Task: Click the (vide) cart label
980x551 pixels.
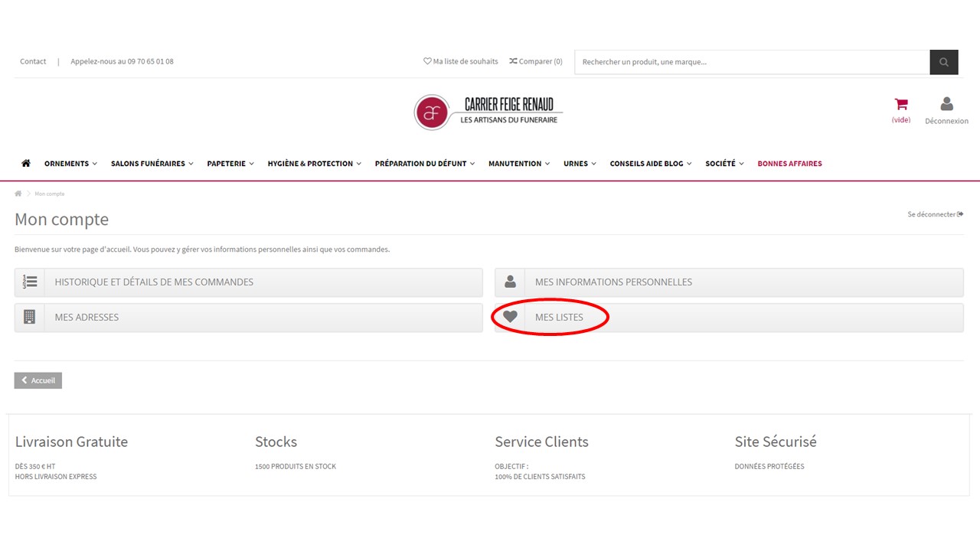Action: tap(901, 120)
